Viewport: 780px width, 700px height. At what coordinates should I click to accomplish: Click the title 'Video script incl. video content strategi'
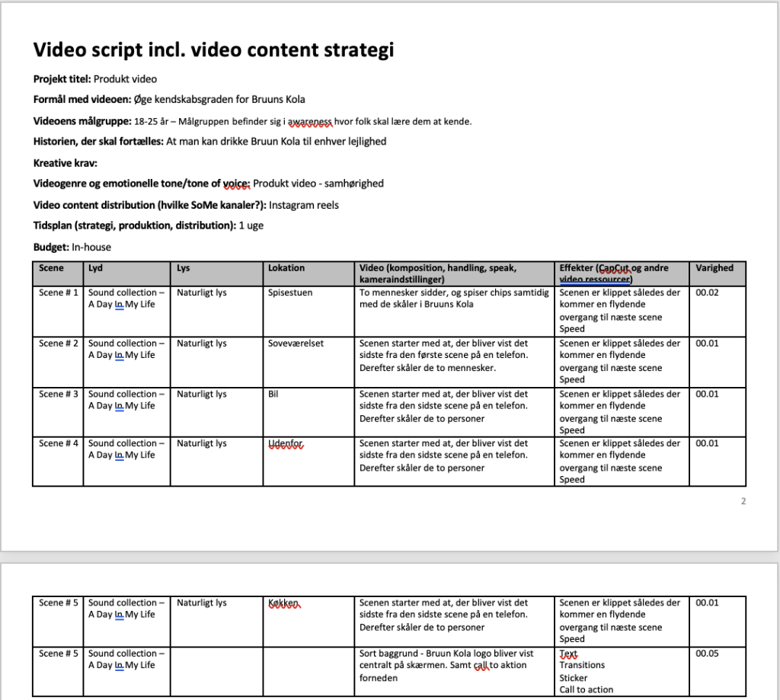point(213,50)
